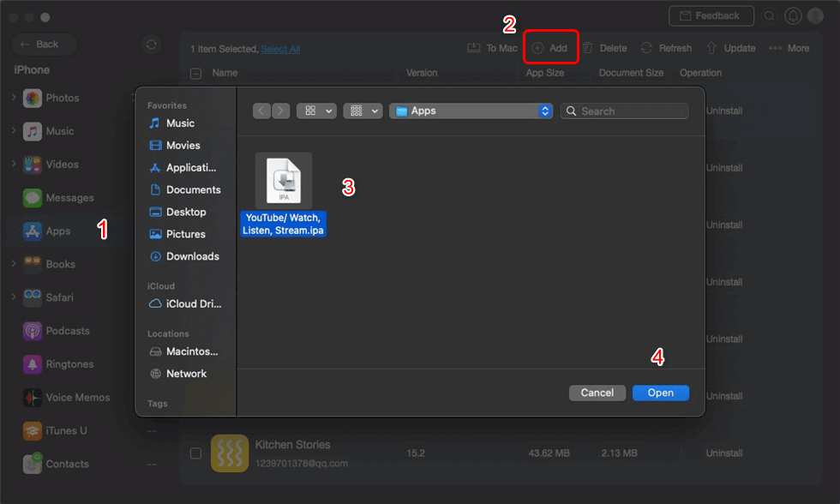Toggle the select-all checkbox beside Name
The height and width of the screenshot is (504, 840).
[x=196, y=74]
